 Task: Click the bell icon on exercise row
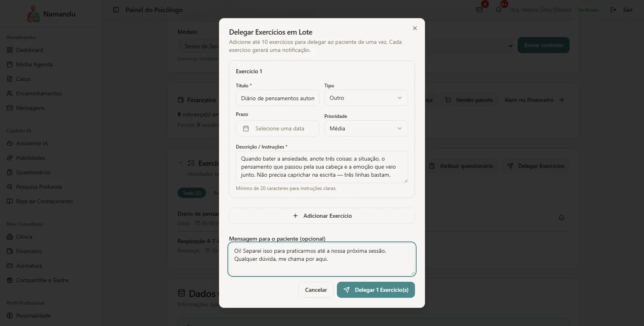coord(561,218)
